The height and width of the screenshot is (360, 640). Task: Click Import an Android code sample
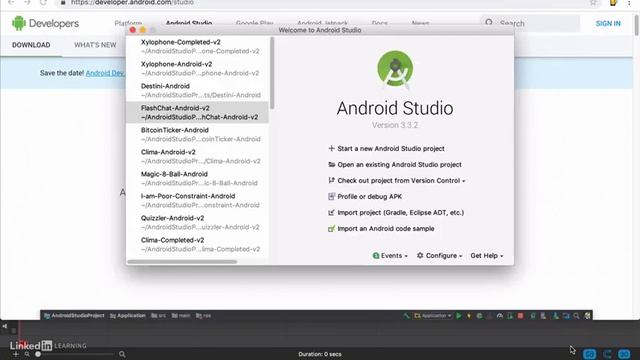pos(386,229)
